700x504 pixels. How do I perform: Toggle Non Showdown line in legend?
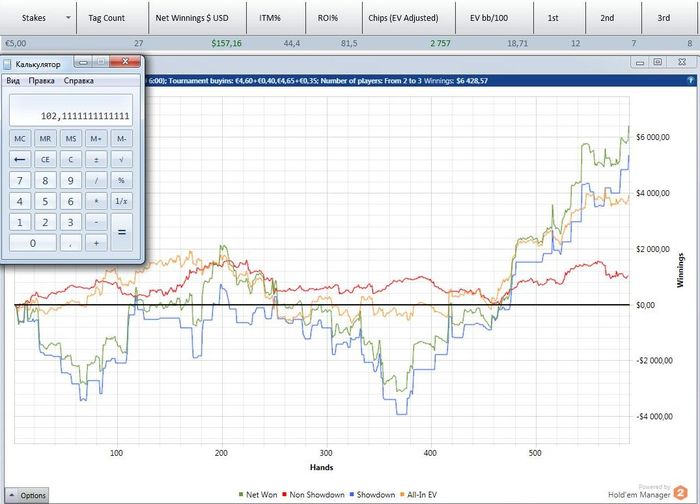313,495
